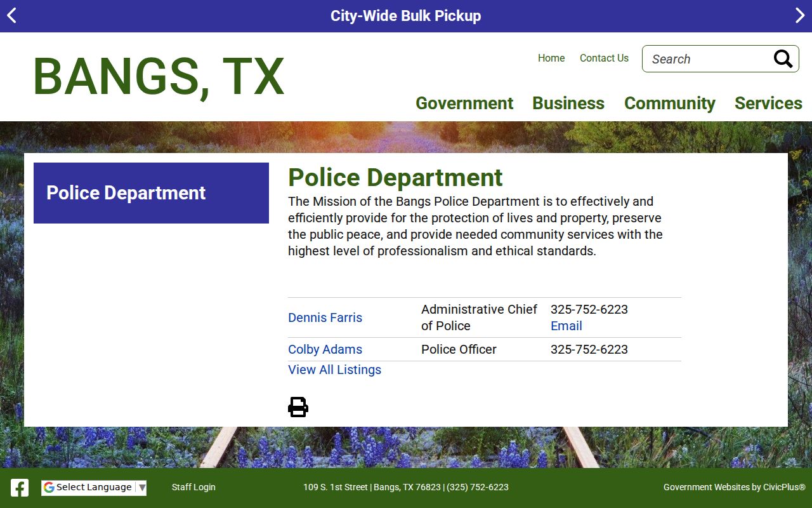This screenshot has height=508, width=812.
Task: Click the BANGS, TX site title
Action: point(159,77)
